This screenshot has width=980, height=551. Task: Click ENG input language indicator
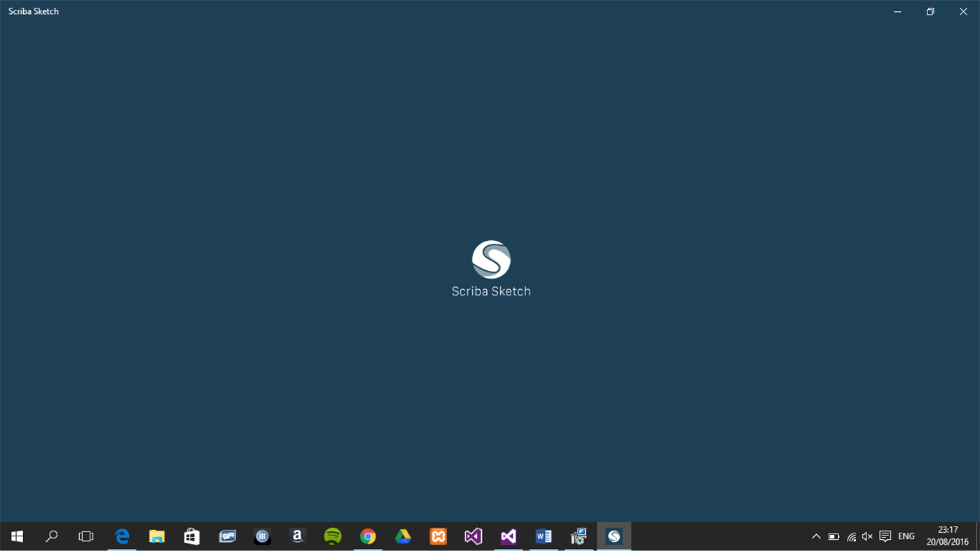(906, 537)
